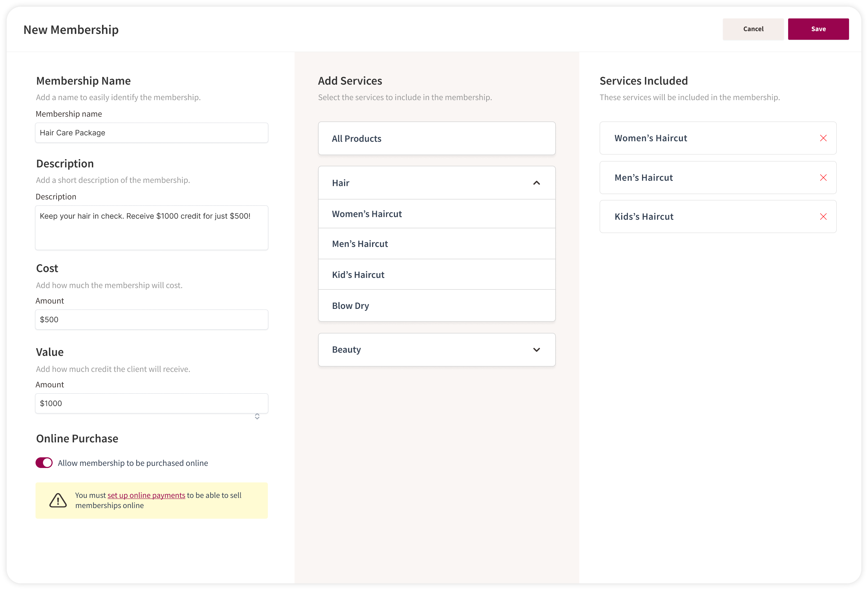
Task: Click 'Allow membership to be purchased online' label
Action: tap(133, 463)
